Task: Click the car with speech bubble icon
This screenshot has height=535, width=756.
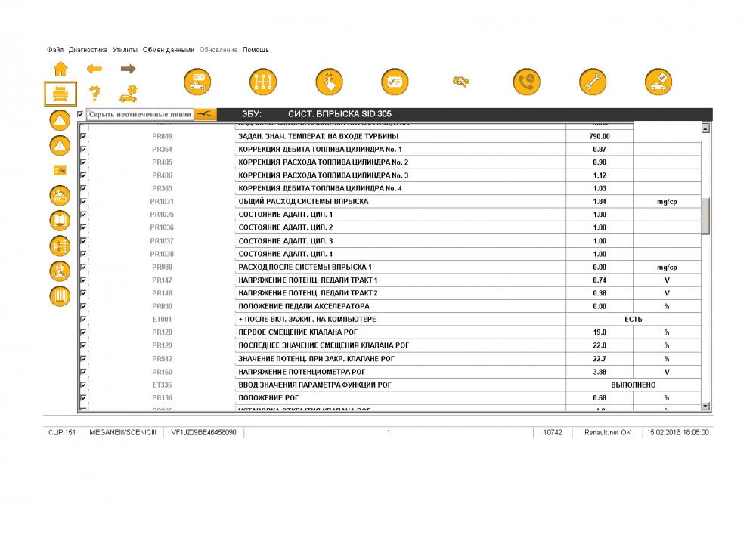Action: [x=197, y=82]
